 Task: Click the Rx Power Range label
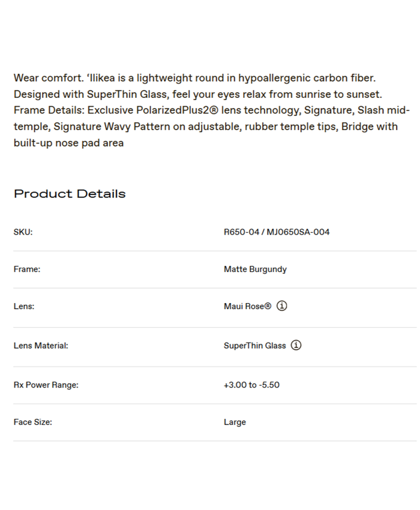pyautogui.click(x=46, y=385)
